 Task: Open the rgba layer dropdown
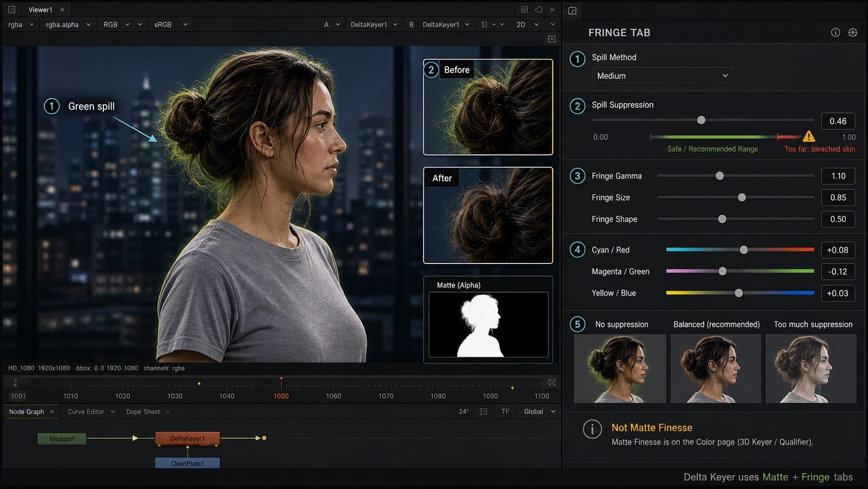[x=21, y=24]
